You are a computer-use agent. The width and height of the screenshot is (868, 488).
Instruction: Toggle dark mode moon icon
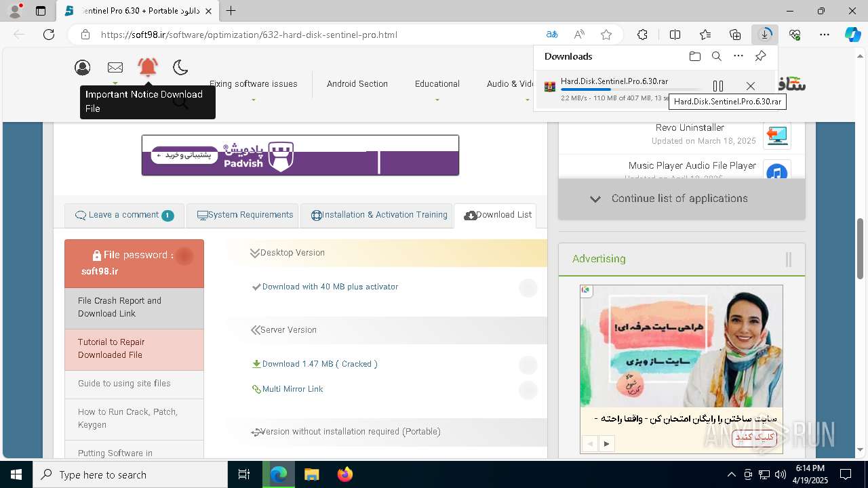[180, 67]
